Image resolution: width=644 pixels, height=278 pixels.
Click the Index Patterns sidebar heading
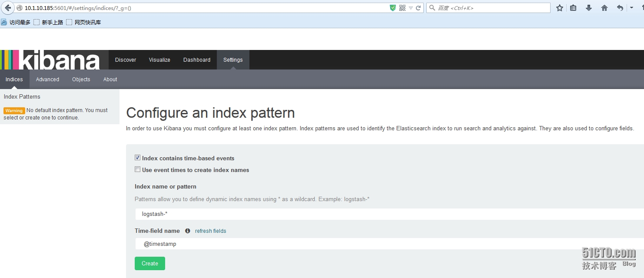(22, 97)
